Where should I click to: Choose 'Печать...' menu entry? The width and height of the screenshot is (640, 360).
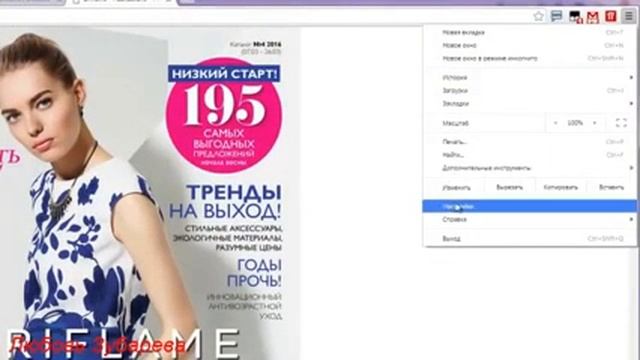[x=529, y=142]
